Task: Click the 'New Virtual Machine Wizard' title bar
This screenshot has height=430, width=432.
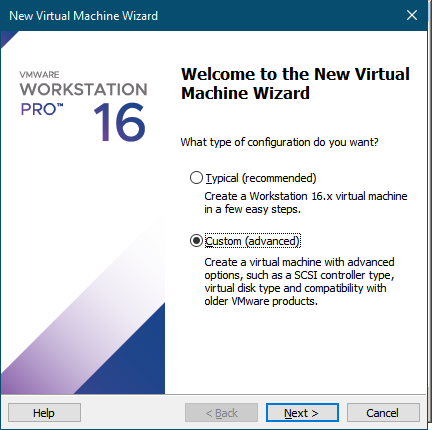Action: [x=83, y=16]
